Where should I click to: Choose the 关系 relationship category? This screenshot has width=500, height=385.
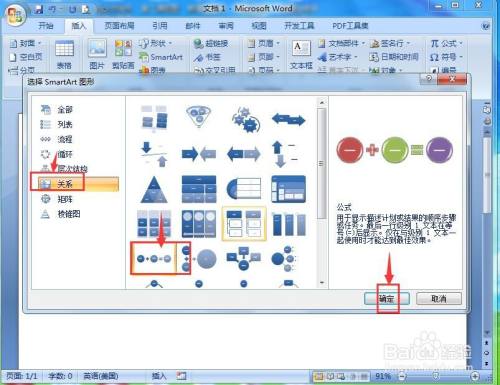tap(78, 184)
